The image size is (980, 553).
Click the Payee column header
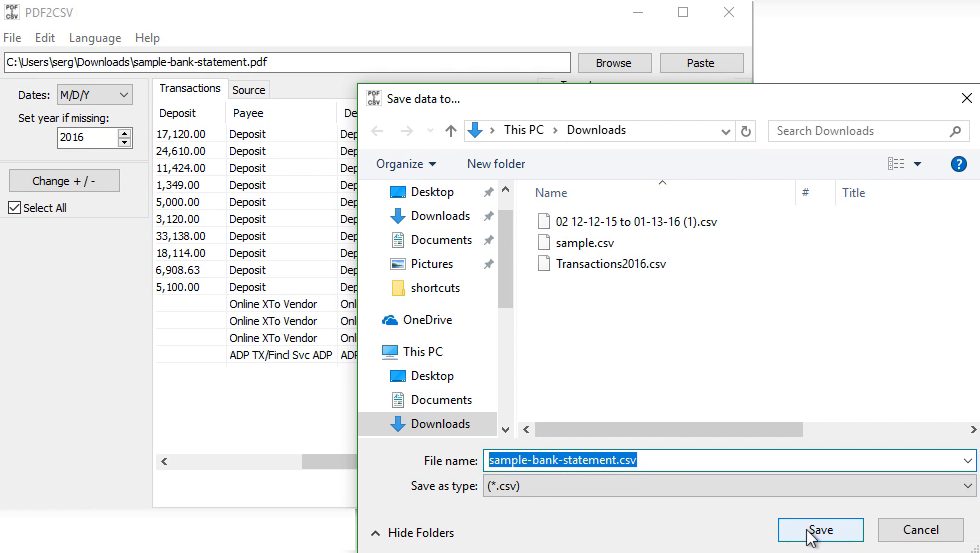tap(248, 113)
